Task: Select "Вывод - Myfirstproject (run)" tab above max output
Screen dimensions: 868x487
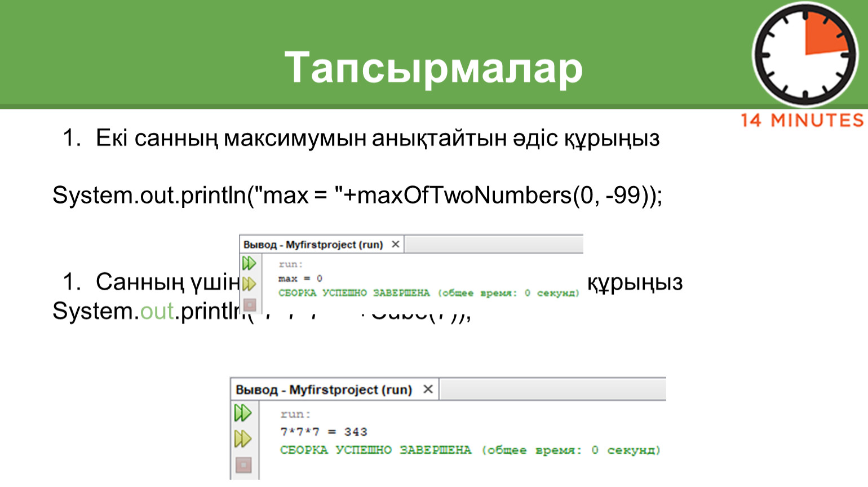Action: [313, 245]
